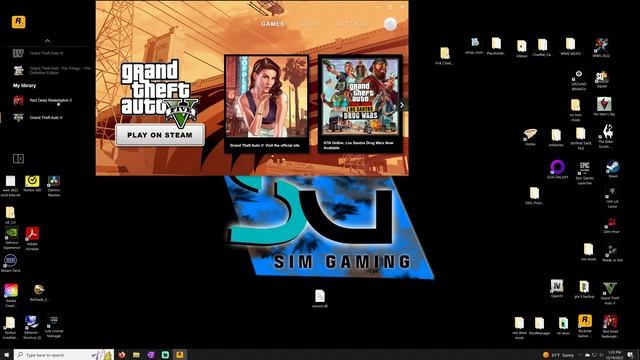640x360 pixels.
Task: Open the Grand Theft Auto V desktop shortcut
Action: tap(610, 293)
